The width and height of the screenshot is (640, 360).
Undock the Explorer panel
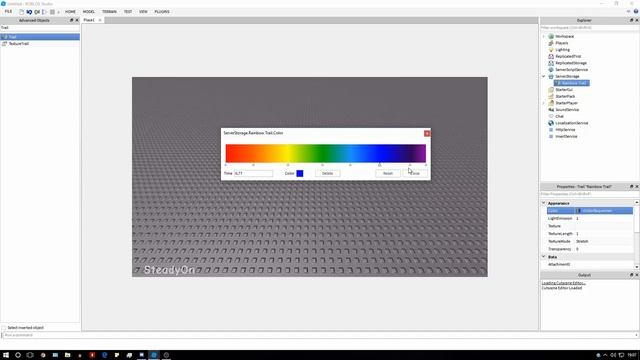tap(631, 20)
